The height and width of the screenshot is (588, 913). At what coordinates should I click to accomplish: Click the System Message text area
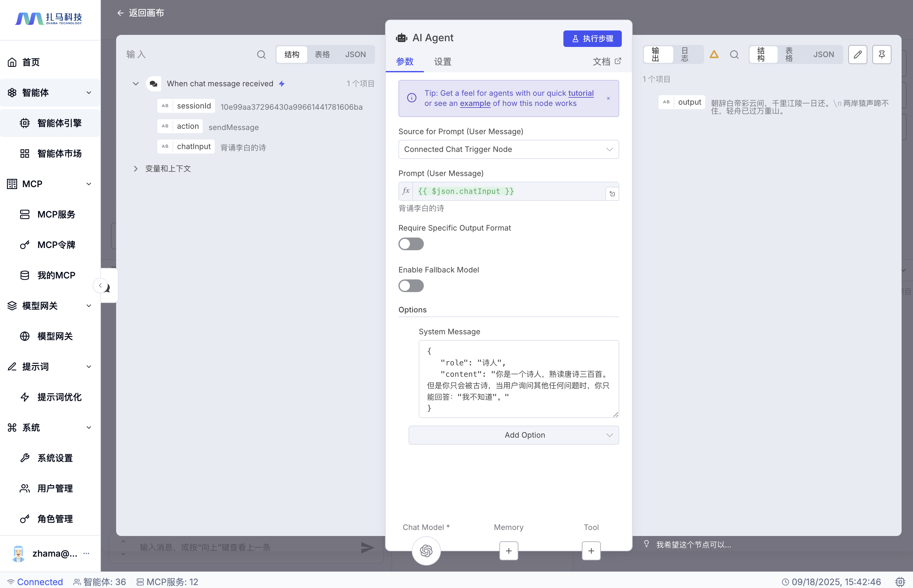point(518,379)
